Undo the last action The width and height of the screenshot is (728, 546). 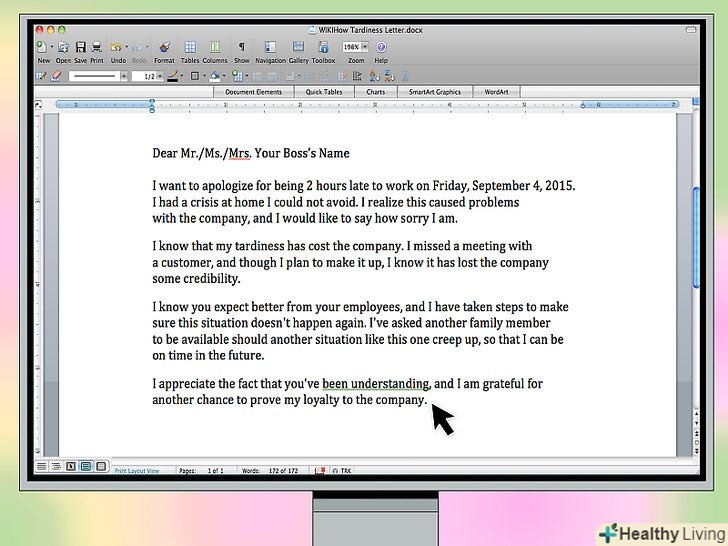click(116, 47)
